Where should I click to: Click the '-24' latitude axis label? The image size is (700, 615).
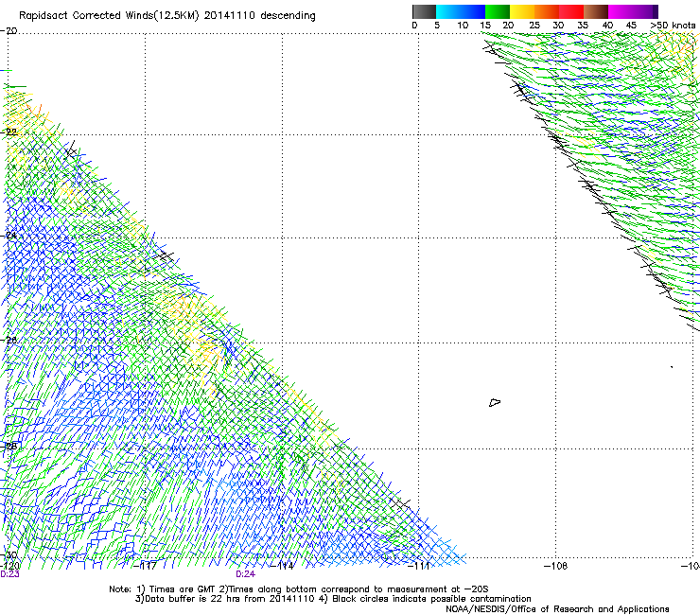tap(9, 235)
